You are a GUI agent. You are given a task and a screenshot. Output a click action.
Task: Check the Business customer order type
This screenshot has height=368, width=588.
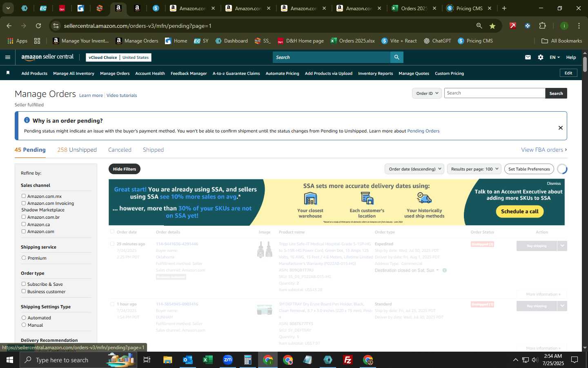24,292
